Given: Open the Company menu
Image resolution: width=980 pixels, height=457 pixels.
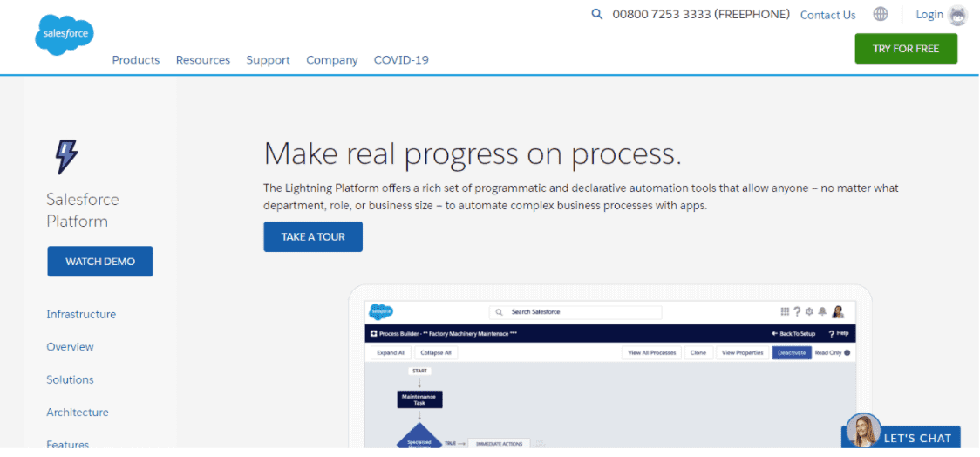Looking at the screenshot, I should click(332, 60).
